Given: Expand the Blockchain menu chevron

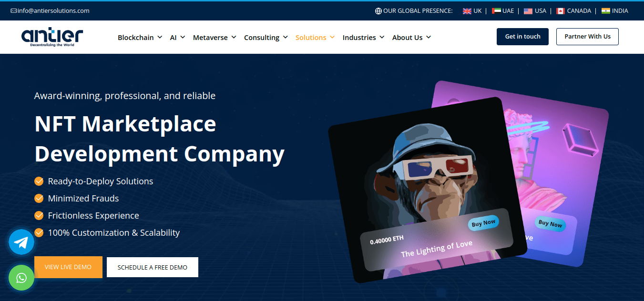Looking at the screenshot, I should tap(160, 37).
